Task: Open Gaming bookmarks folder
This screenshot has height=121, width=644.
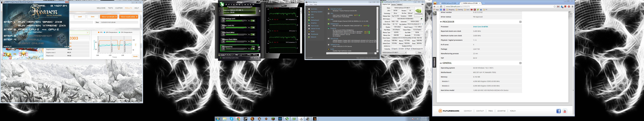Action: tap(459, 10)
